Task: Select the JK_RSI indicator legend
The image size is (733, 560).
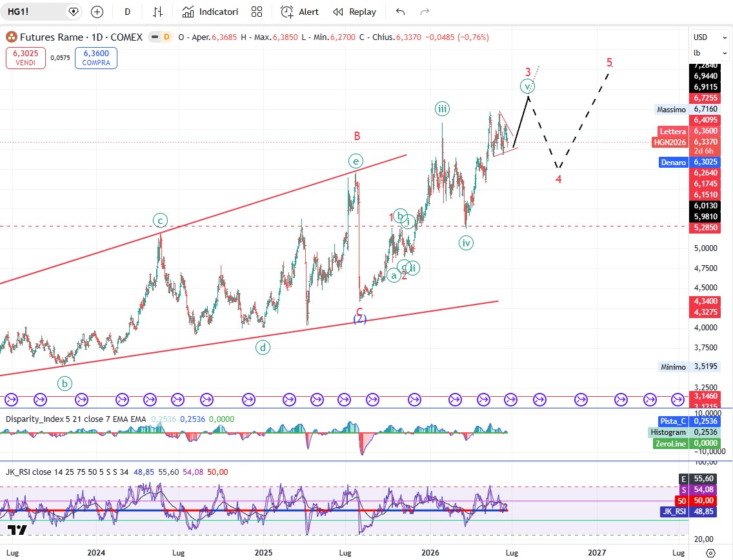Action: tap(67, 472)
